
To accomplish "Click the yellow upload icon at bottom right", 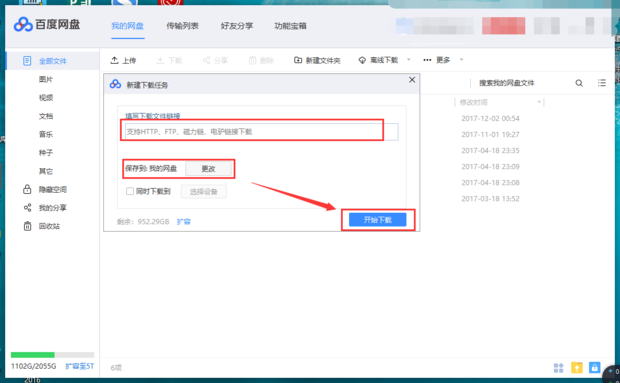I will tap(577, 368).
